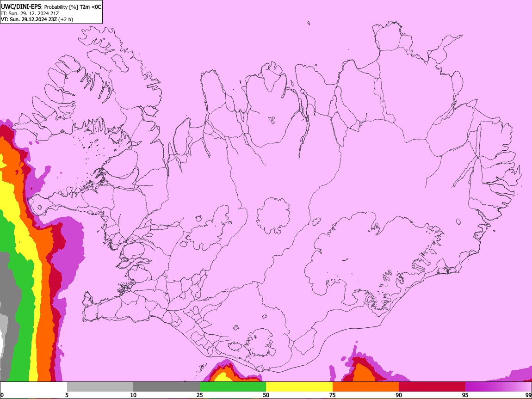Click the legend tick label '5'
This screenshot has height=399, width=532.
(x=67, y=395)
